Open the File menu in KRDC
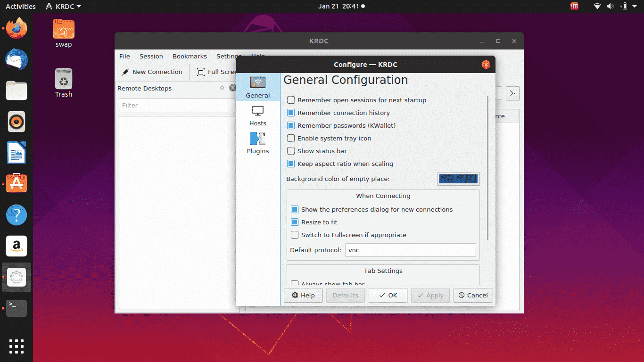Image resolution: width=644 pixels, height=362 pixels. [x=124, y=56]
